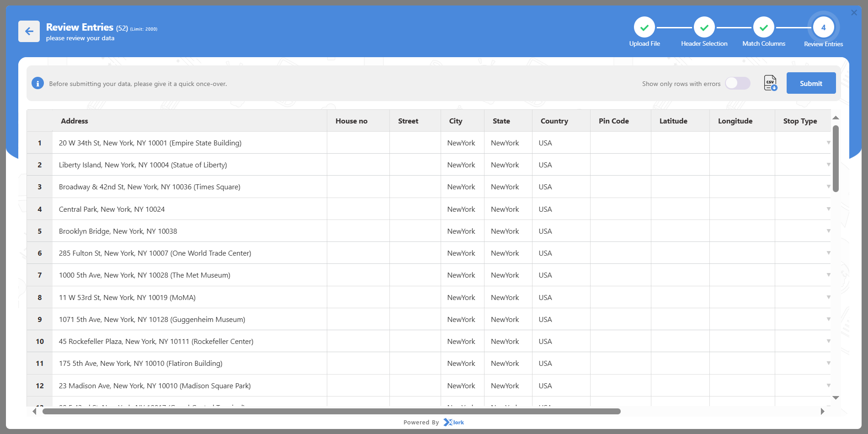This screenshot has width=868, height=434.
Task: Click the Upload File step checkmark
Action: click(644, 27)
